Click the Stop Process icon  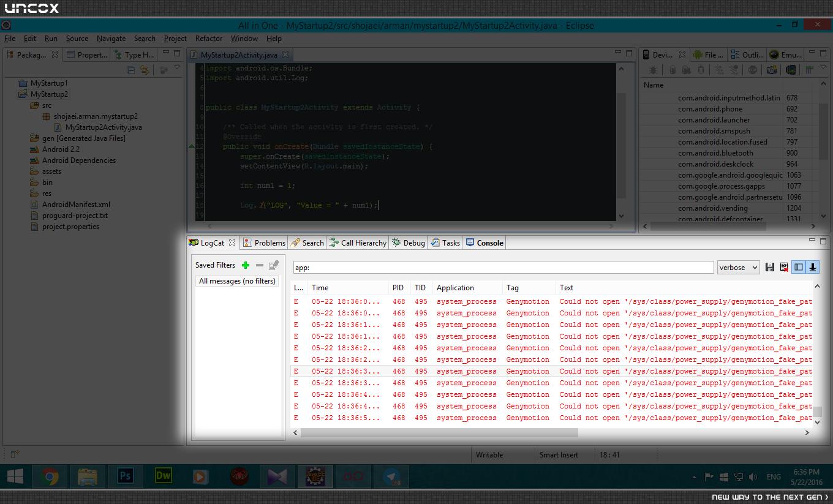click(x=753, y=70)
